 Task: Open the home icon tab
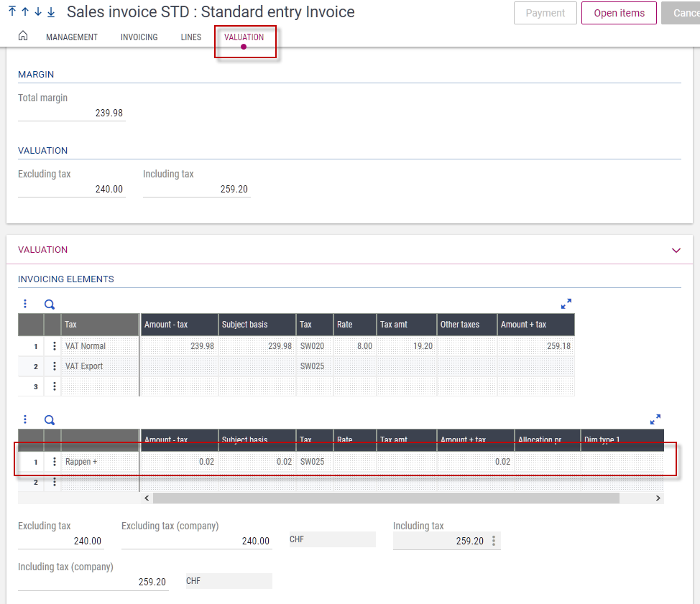coord(23,36)
